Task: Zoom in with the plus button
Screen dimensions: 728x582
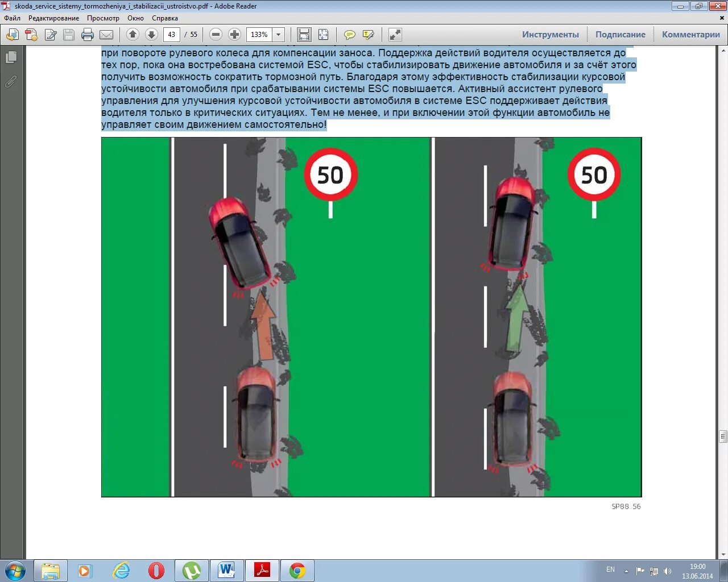Action: pos(234,35)
